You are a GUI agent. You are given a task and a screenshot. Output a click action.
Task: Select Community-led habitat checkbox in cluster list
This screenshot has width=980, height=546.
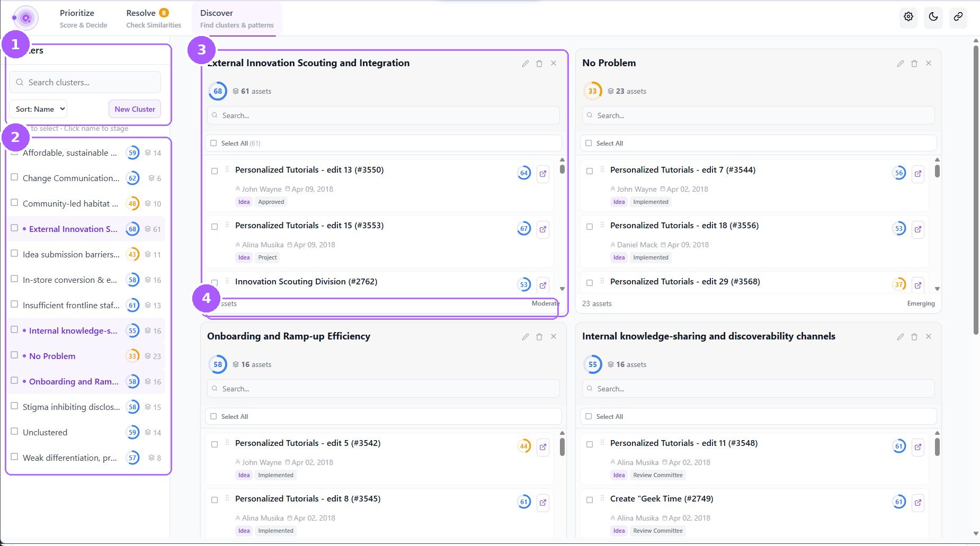click(14, 203)
